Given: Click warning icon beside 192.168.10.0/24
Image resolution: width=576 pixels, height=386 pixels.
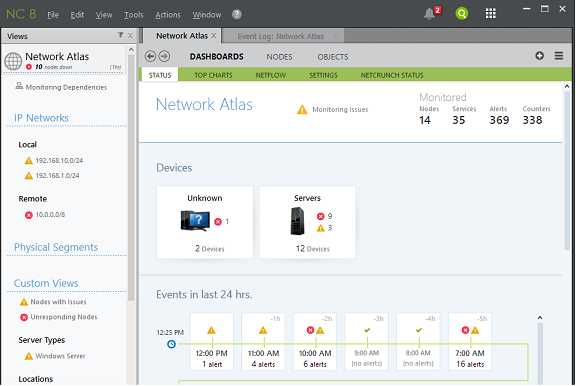Looking at the screenshot, I should click(x=28, y=160).
